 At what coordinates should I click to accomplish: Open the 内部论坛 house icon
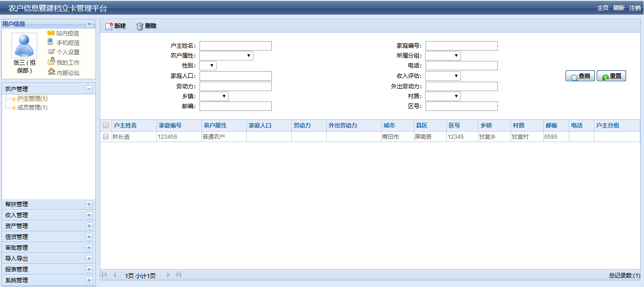pos(51,72)
